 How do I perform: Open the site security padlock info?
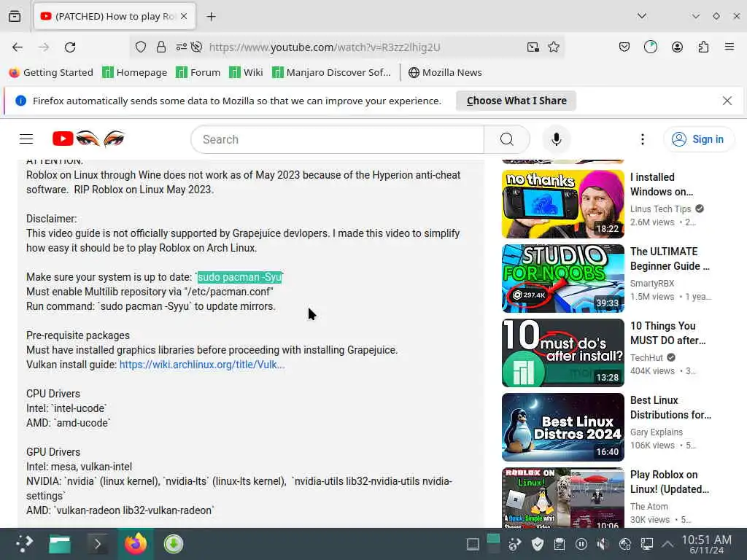point(161,47)
